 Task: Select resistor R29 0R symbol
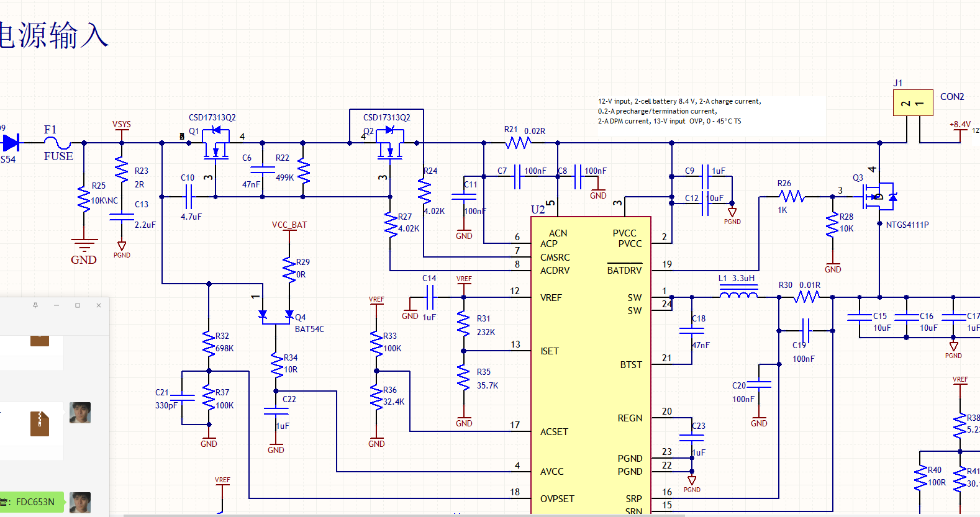289,270
